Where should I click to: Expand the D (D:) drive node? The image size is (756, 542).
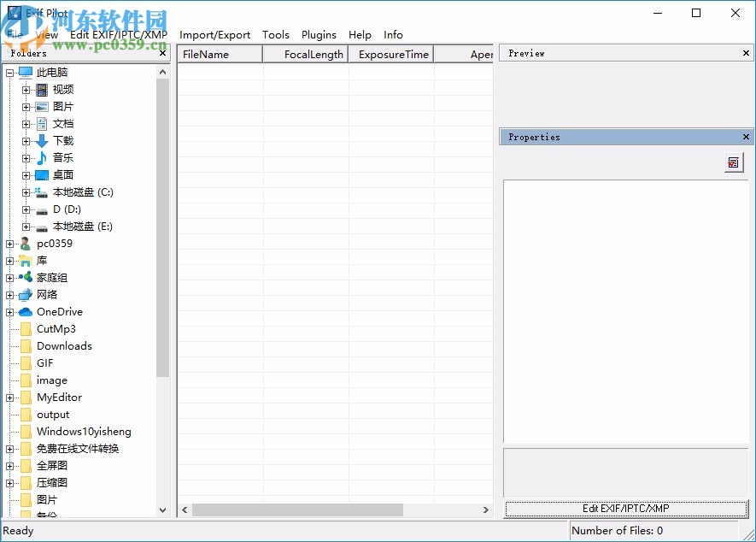pyautogui.click(x=25, y=209)
